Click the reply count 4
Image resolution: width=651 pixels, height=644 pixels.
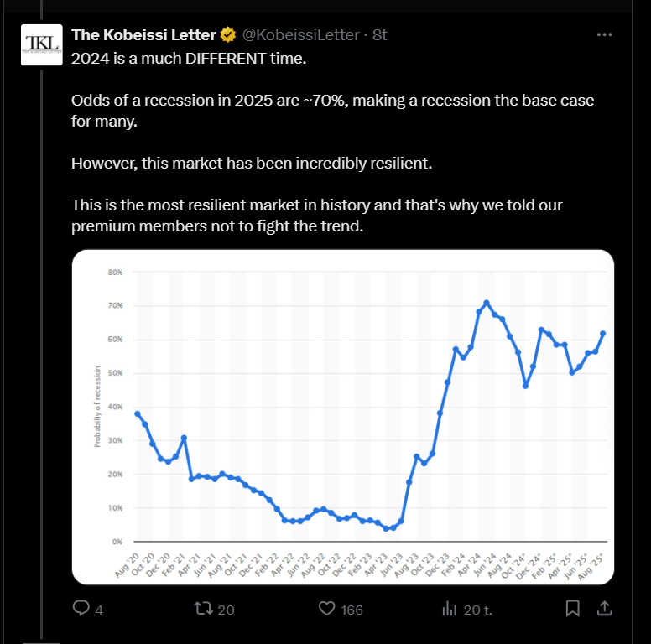tap(99, 610)
